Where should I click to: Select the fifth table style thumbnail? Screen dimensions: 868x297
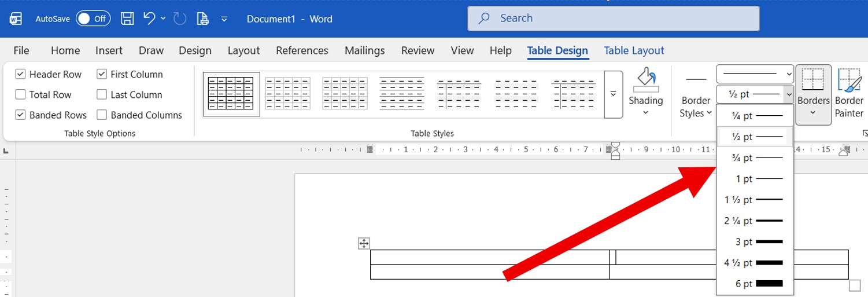[x=459, y=94]
